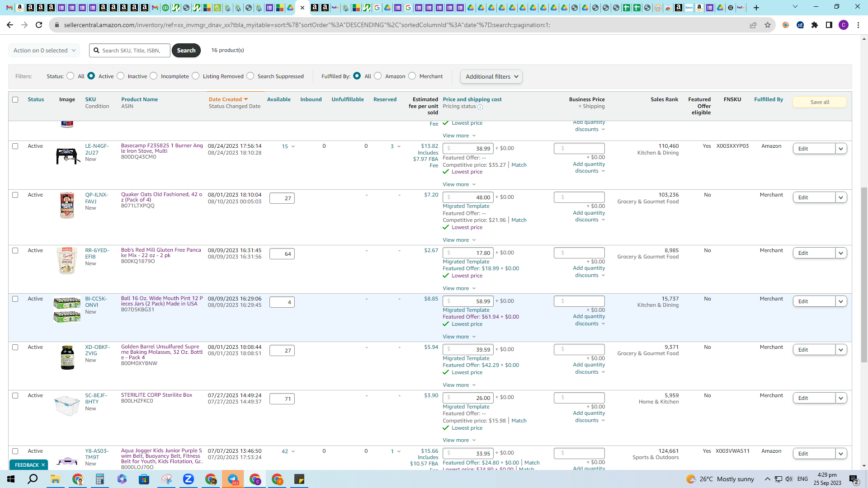Open a new browser tab

coord(756,8)
